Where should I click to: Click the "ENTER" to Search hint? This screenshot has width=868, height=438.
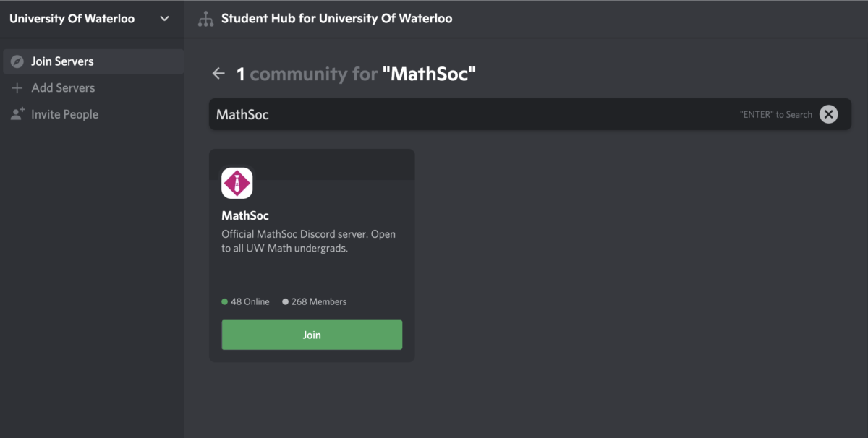tap(775, 114)
